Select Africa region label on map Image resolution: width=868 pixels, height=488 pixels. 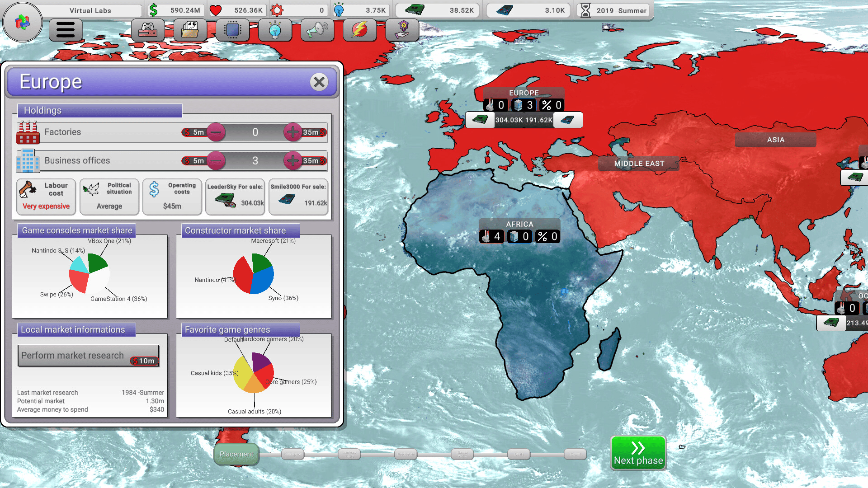519,224
